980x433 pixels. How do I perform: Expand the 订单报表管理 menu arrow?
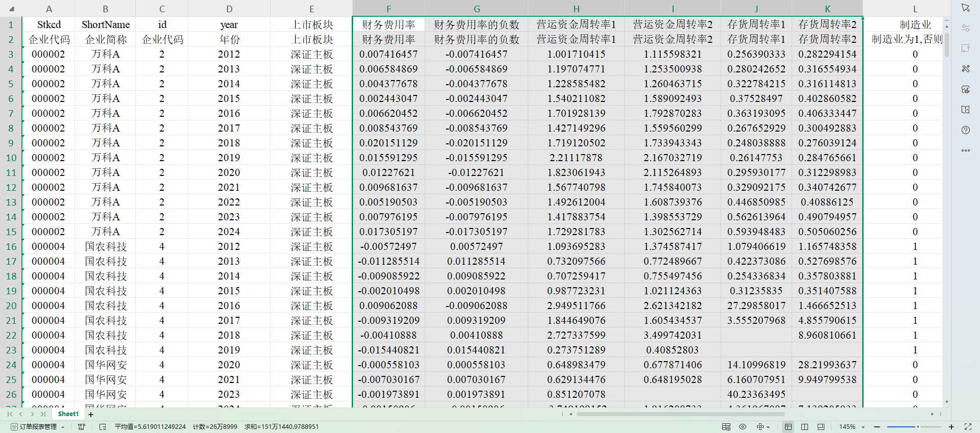(63, 427)
